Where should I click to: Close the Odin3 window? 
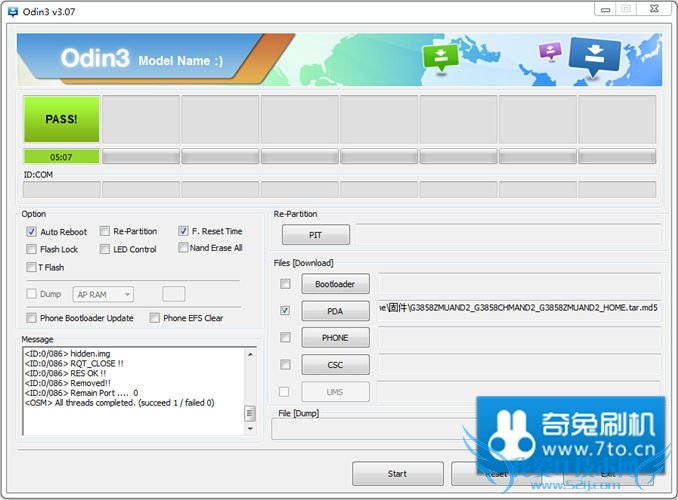[654, 9]
